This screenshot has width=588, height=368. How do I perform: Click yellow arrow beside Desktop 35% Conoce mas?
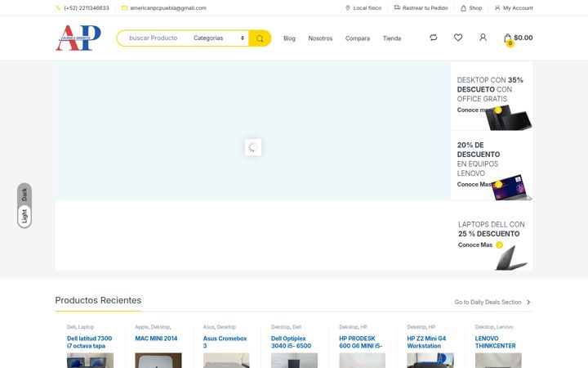tap(497, 110)
